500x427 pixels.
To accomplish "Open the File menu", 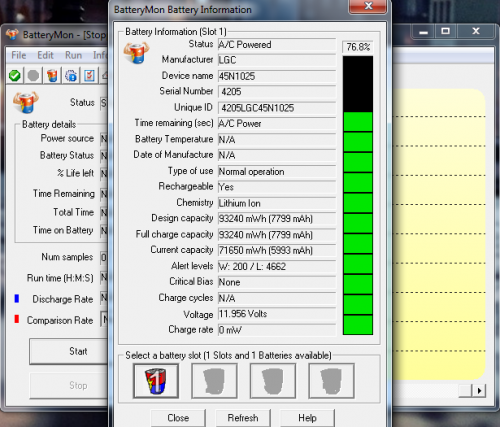I will pos(19,55).
